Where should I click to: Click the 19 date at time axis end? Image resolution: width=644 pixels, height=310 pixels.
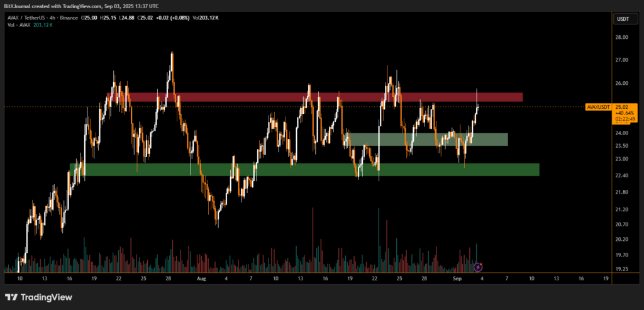(x=605, y=277)
